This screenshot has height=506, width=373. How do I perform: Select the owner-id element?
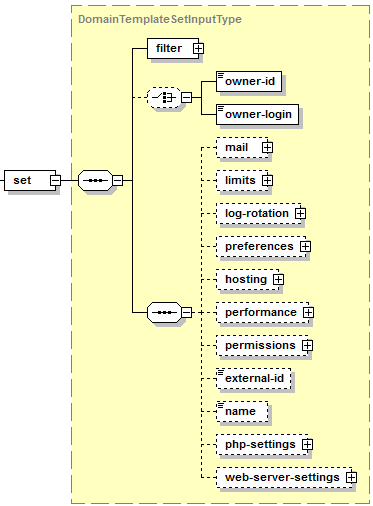(249, 81)
